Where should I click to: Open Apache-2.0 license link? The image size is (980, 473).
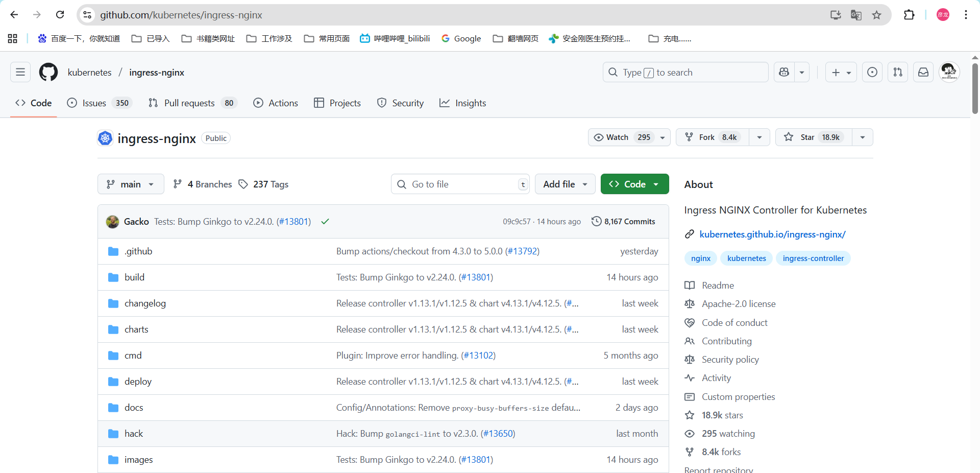point(730,304)
